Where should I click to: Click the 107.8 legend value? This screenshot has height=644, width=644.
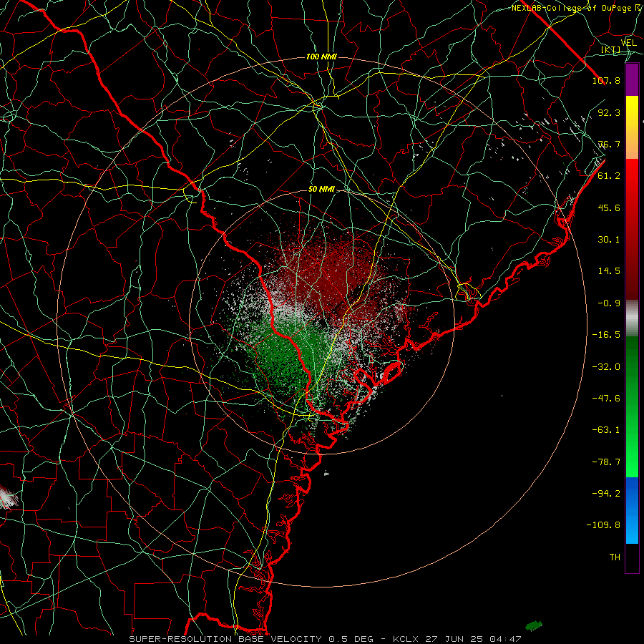coord(606,80)
